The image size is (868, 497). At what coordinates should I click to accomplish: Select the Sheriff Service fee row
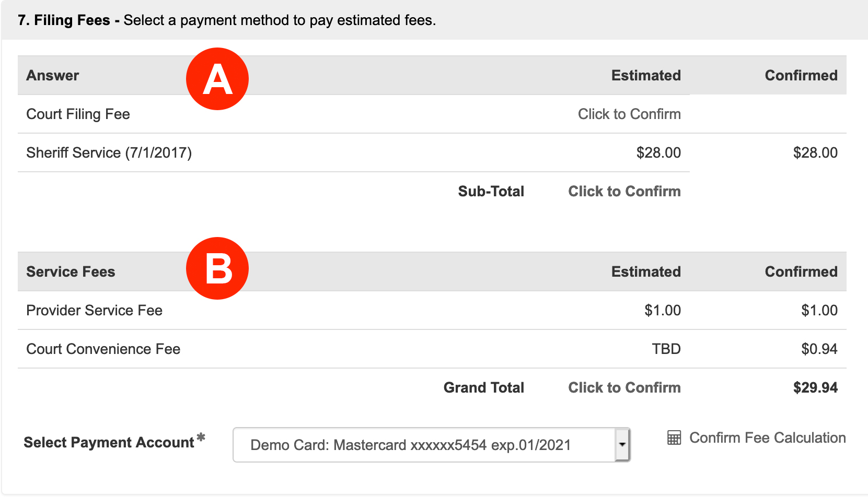(x=109, y=152)
